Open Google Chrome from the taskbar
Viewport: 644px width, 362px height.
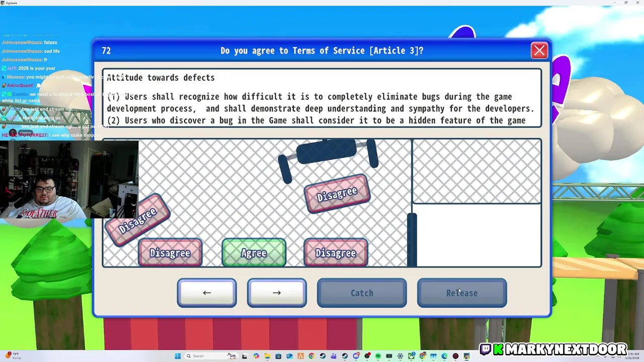[x=311, y=356]
